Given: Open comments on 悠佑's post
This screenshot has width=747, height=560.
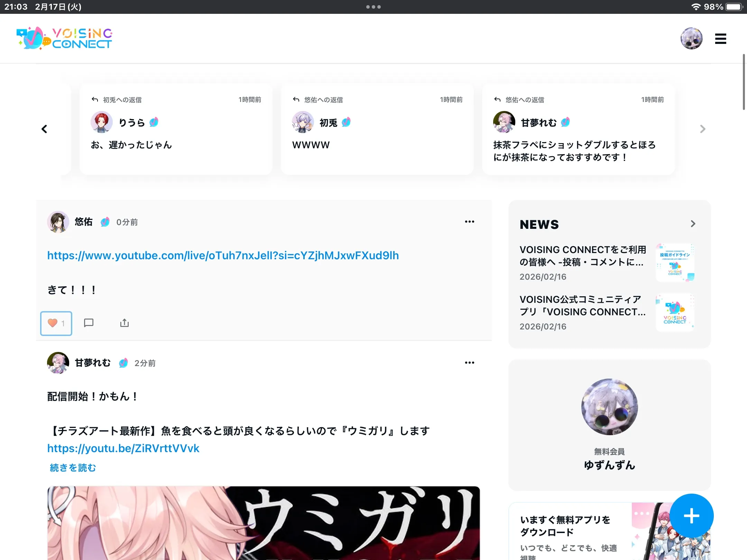Looking at the screenshot, I should pyautogui.click(x=89, y=323).
